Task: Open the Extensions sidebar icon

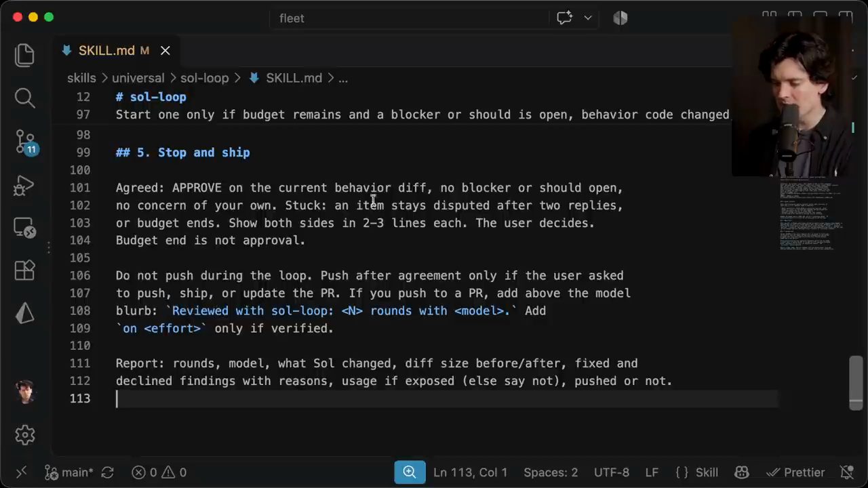Action: (x=24, y=270)
